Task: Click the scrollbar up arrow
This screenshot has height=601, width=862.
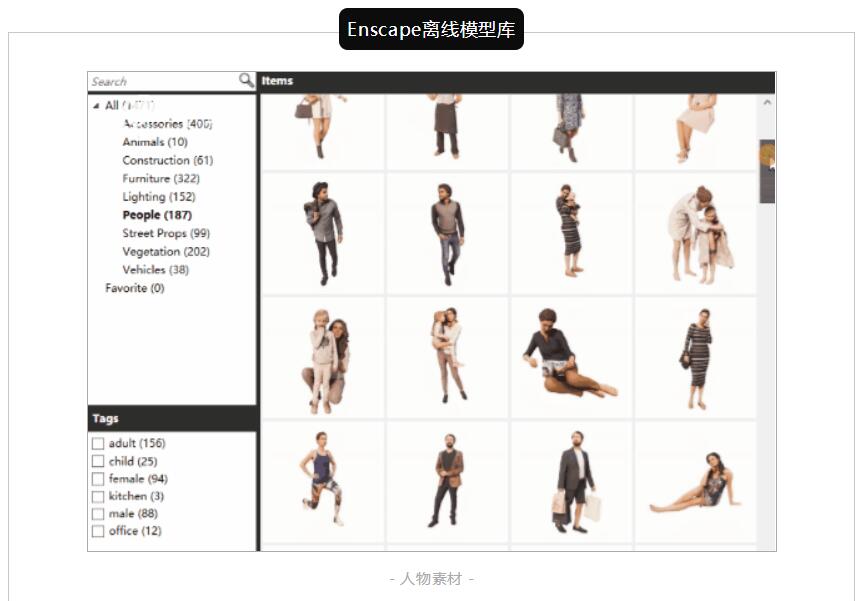Action: (767, 102)
